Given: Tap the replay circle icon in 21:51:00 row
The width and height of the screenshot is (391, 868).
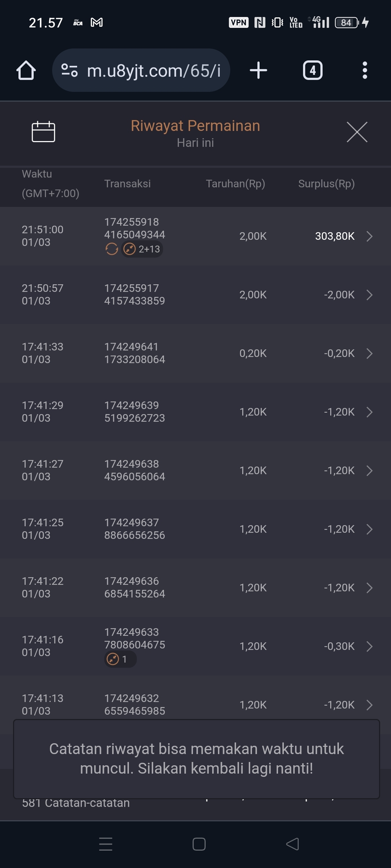Looking at the screenshot, I should [x=112, y=249].
